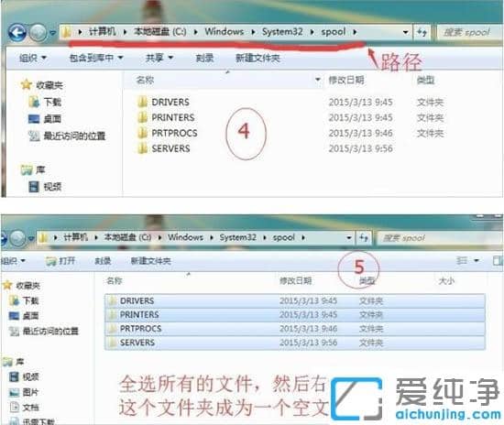Select DRIVERS folder icon in upper window
The width and height of the screenshot is (504, 425).
click(142, 102)
